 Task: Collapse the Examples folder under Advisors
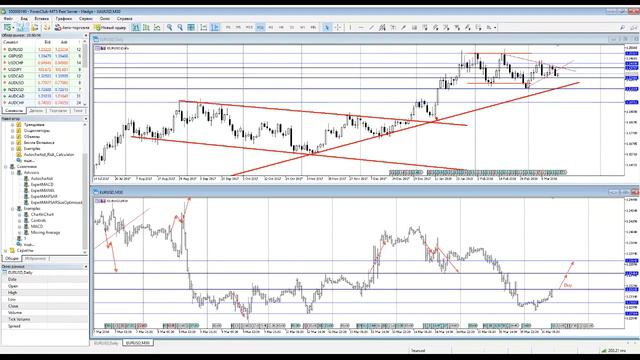pyautogui.click(x=12, y=209)
